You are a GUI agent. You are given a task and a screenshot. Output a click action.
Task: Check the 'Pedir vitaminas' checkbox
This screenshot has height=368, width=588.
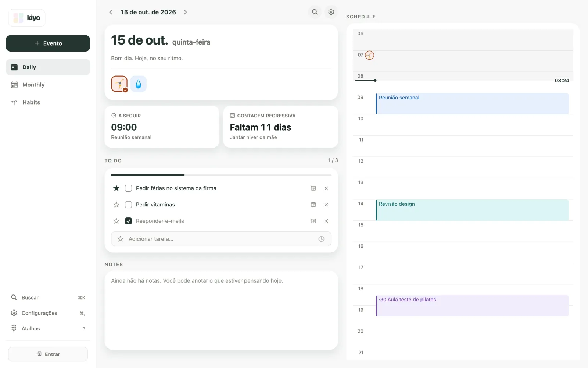128,205
